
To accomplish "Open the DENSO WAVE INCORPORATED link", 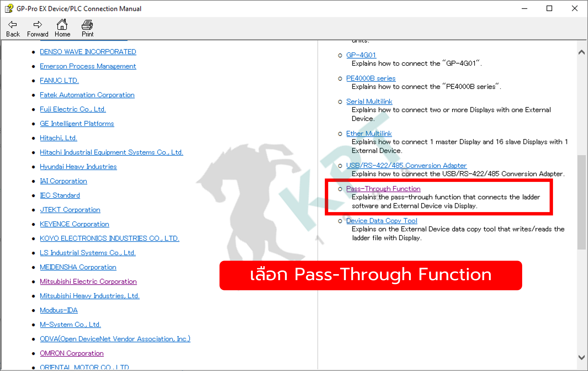I will pos(88,52).
